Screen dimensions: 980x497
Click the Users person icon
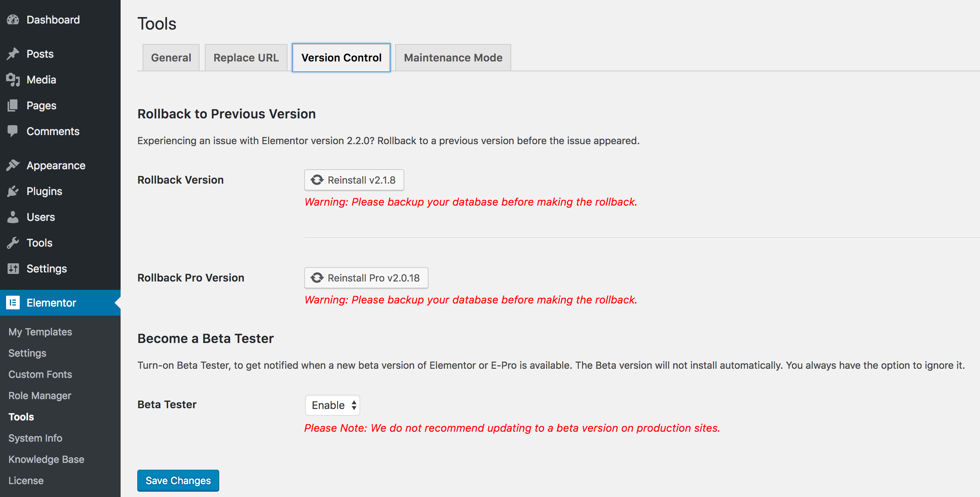13,217
